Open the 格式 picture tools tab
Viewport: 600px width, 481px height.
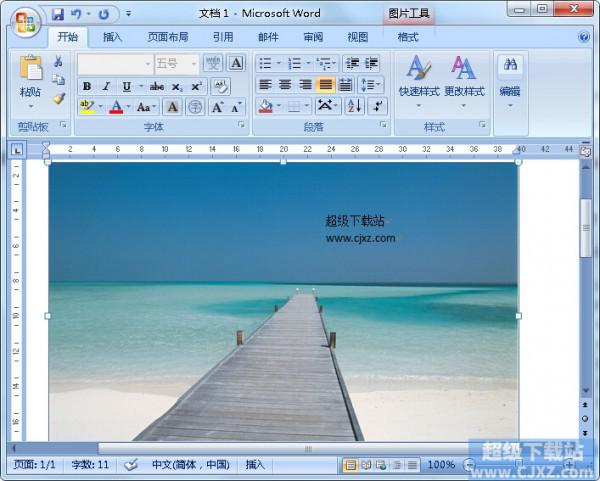408,37
